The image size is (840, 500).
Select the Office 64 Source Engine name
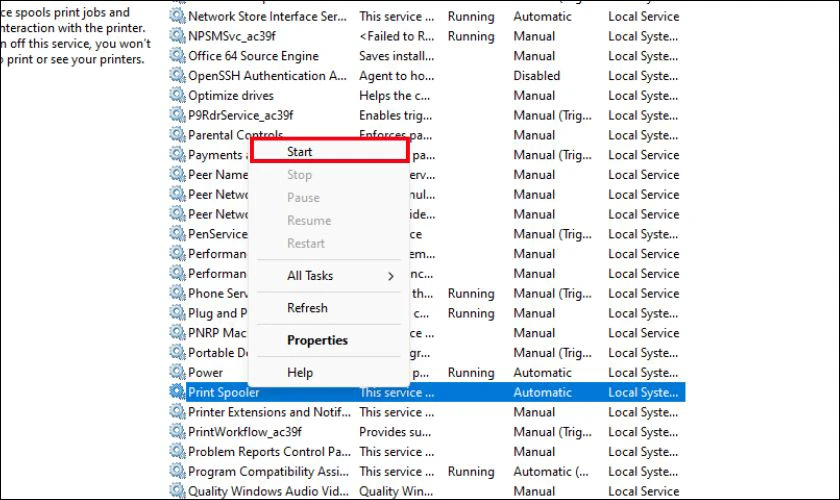click(253, 56)
